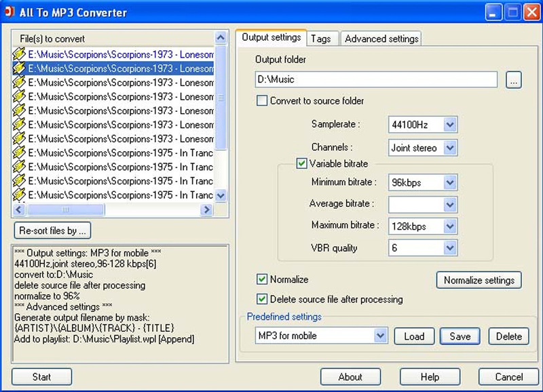The image size is (543, 392).
Task: Minimize the All To MP3 Converter window
Action: (x=493, y=12)
